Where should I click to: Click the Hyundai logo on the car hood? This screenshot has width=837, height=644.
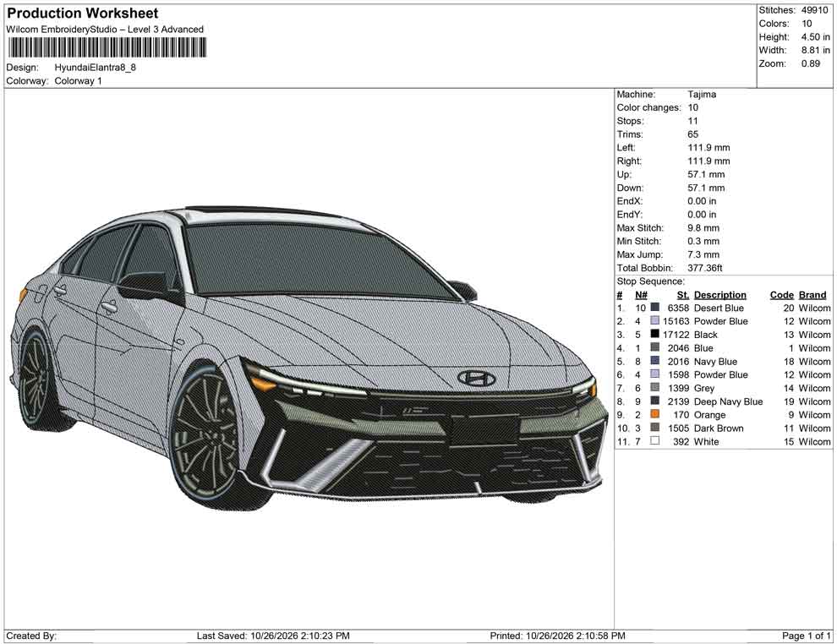(x=477, y=378)
